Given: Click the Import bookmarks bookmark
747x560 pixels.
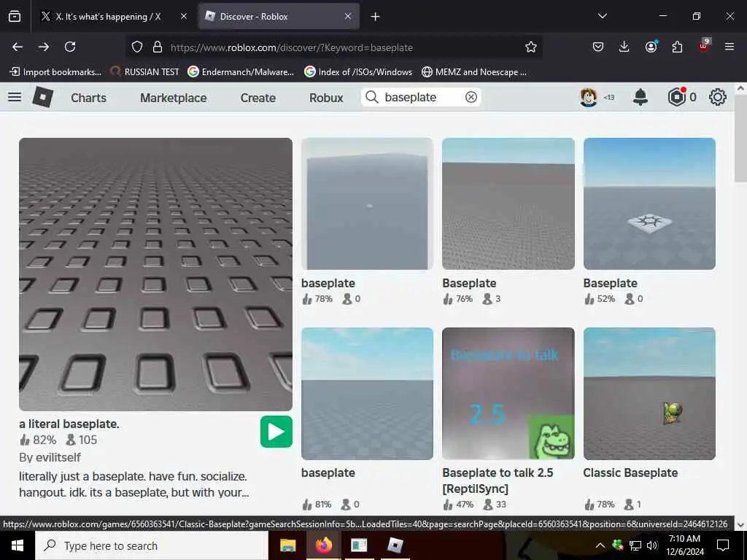Looking at the screenshot, I should [55, 72].
